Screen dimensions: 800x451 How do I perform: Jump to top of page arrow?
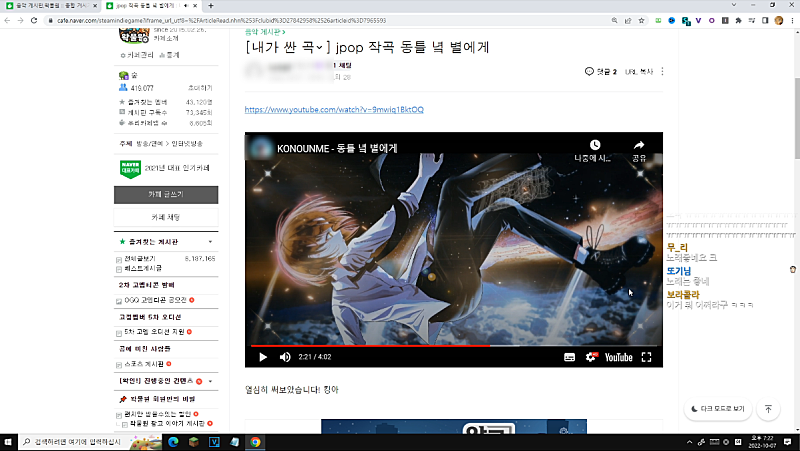[768, 409]
